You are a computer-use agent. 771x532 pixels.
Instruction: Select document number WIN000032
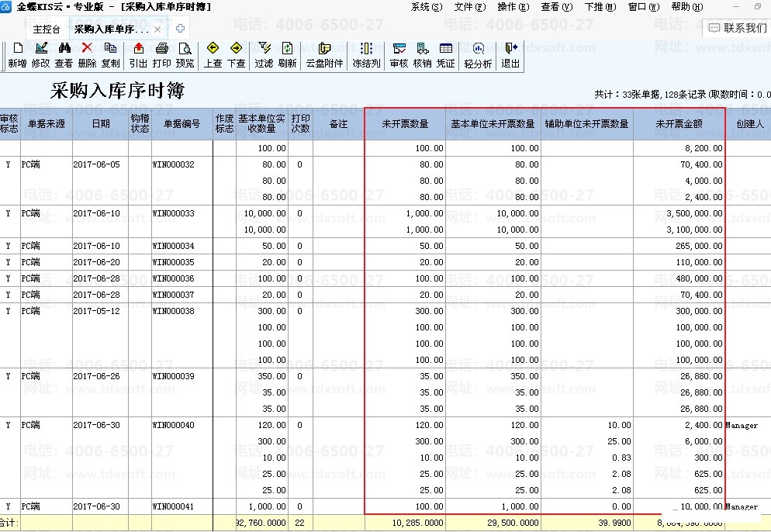pyautogui.click(x=173, y=164)
